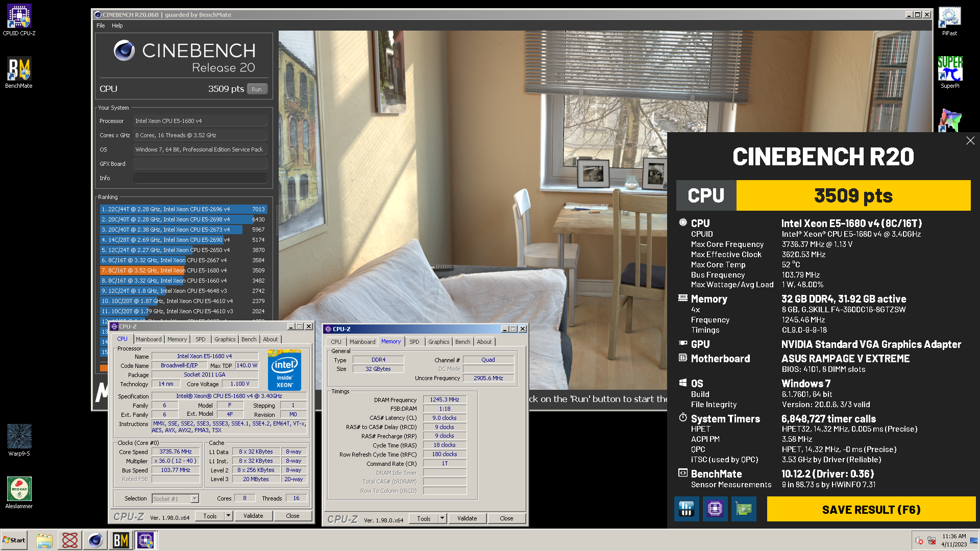Select ranking row 2 Xeon E5-2698 v4

tap(183, 219)
